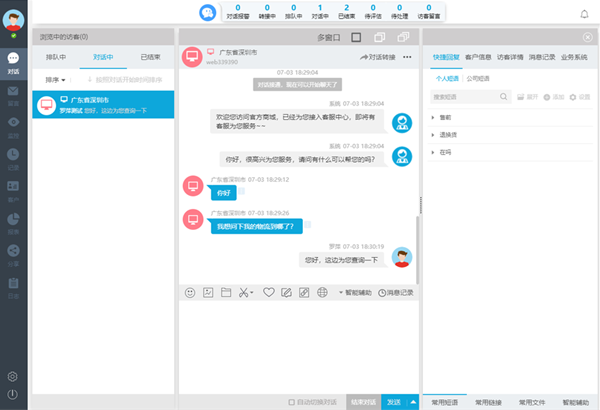The image size is (600, 410).
Task: Click the 结束对话 button
Action: coord(363,402)
